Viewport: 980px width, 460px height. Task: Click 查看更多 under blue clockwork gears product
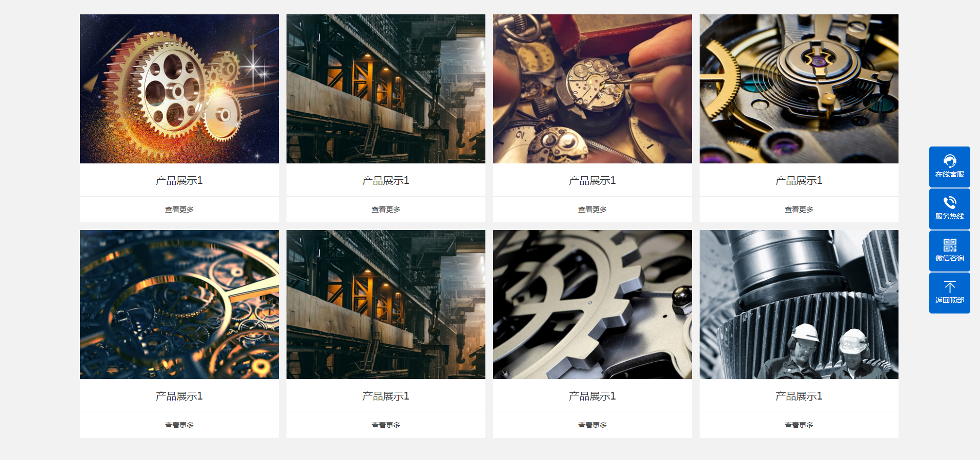pos(179,425)
